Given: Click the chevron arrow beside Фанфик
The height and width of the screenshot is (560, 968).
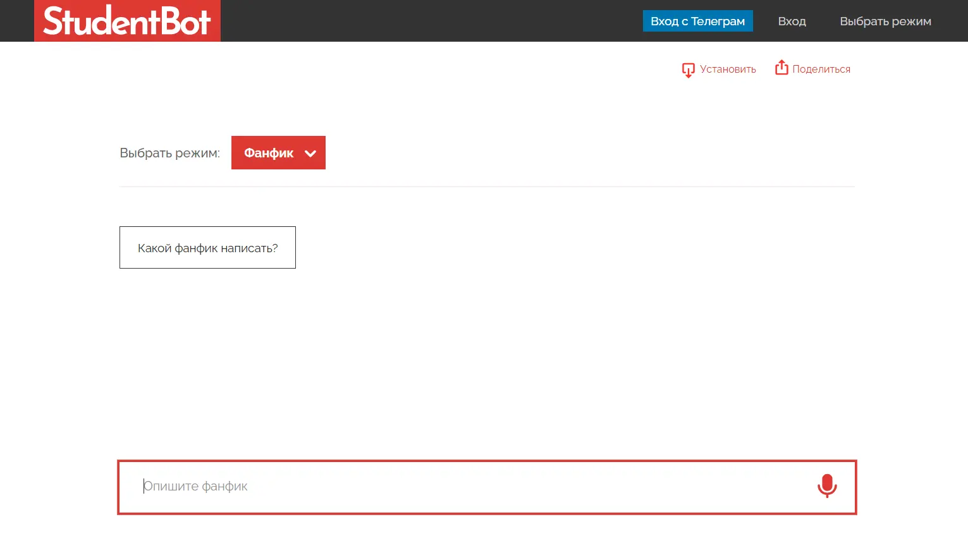Looking at the screenshot, I should 310,153.
